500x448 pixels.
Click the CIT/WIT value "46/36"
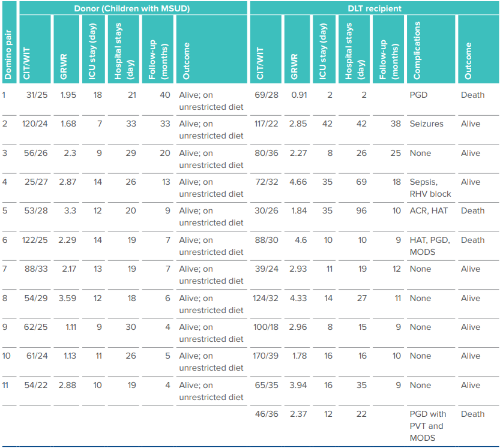click(x=267, y=414)
